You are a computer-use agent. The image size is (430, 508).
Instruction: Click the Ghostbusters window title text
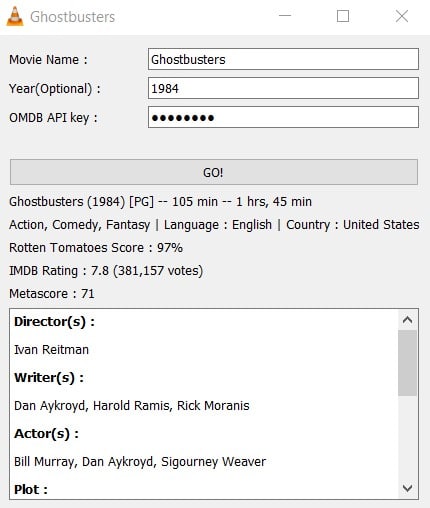pyautogui.click(x=72, y=17)
